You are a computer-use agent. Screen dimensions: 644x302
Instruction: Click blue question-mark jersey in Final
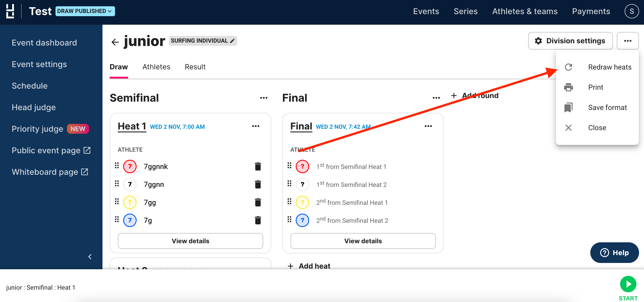click(x=302, y=220)
